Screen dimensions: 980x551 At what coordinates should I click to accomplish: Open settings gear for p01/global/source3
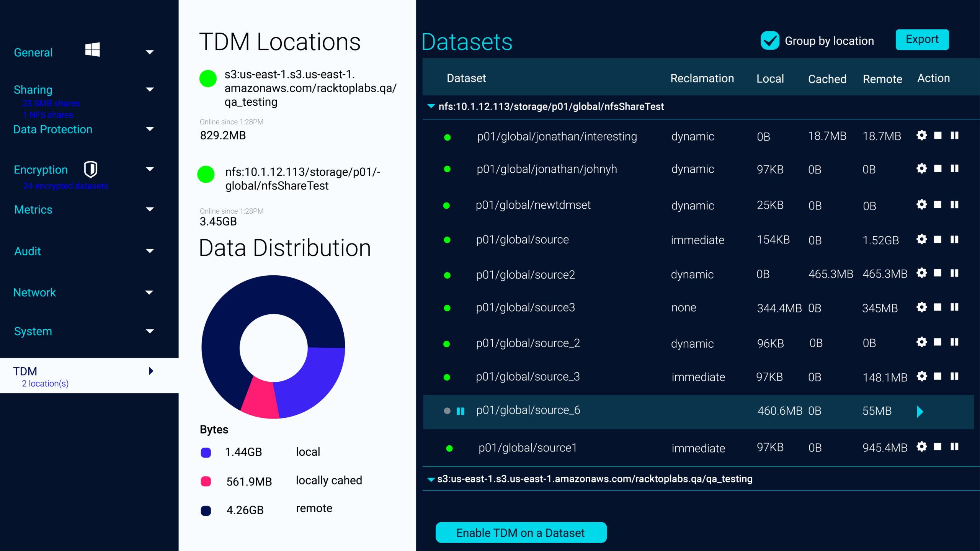pos(921,307)
